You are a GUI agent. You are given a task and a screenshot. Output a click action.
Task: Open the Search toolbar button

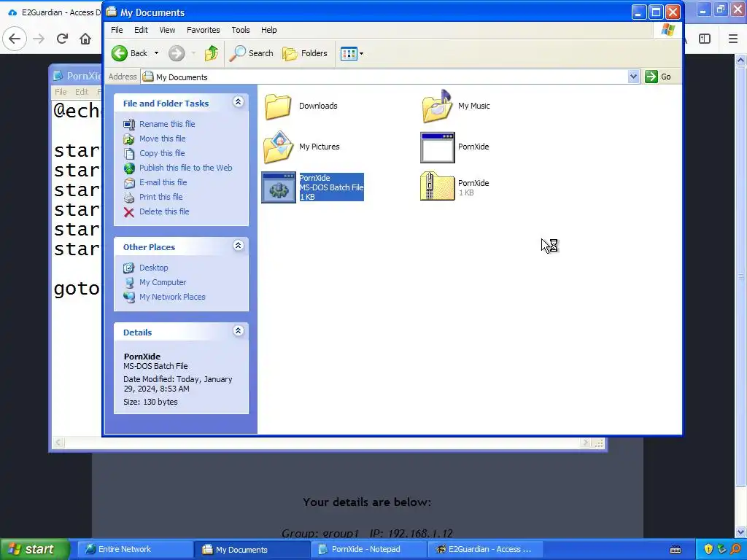pos(251,53)
